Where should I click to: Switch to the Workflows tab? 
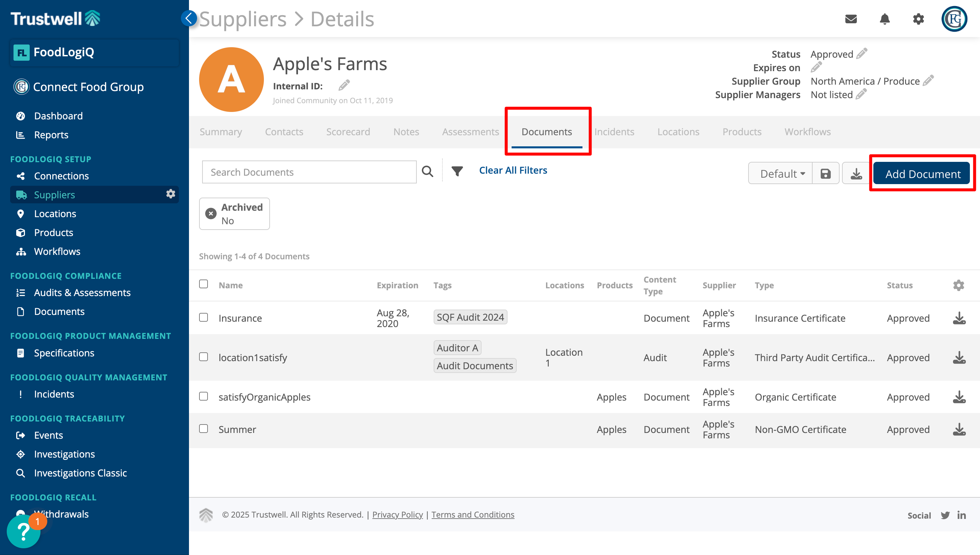click(808, 132)
